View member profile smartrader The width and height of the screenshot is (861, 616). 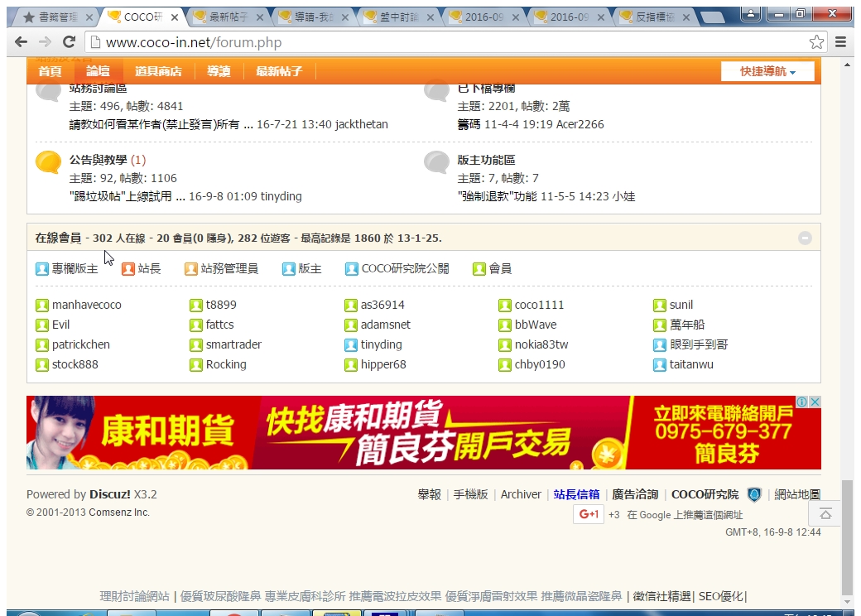233,344
